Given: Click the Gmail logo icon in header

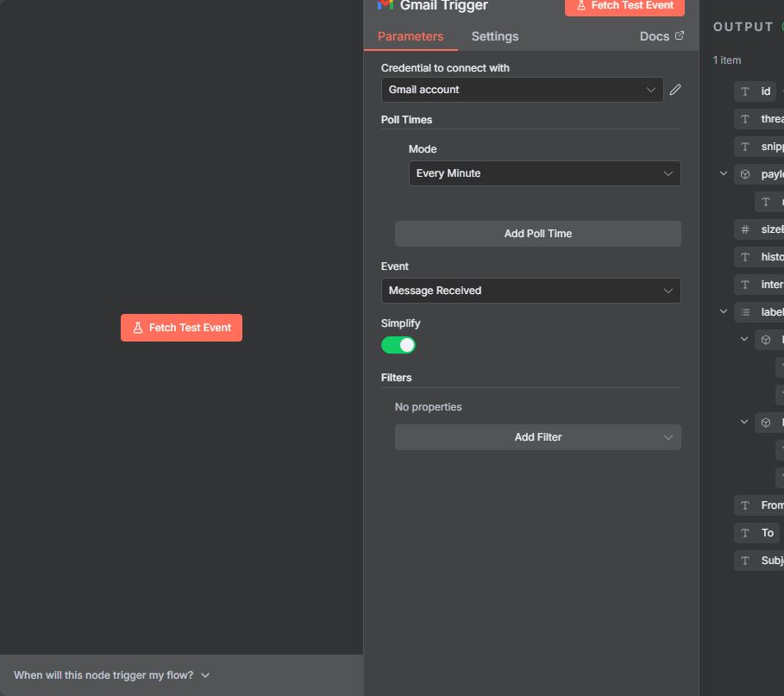Looking at the screenshot, I should (385, 5).
